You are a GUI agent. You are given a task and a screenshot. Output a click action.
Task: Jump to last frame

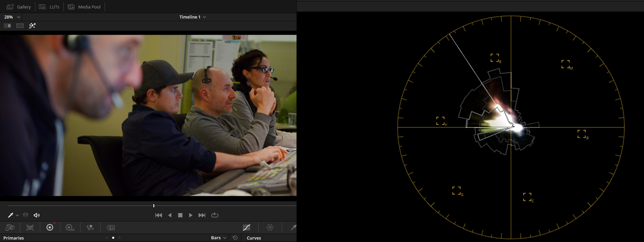(x=202, y=215)
